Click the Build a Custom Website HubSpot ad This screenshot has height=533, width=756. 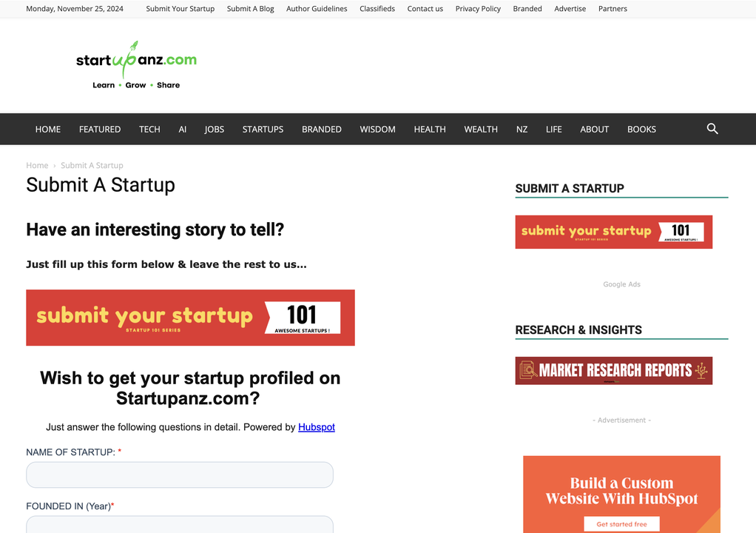coord(621,495)
